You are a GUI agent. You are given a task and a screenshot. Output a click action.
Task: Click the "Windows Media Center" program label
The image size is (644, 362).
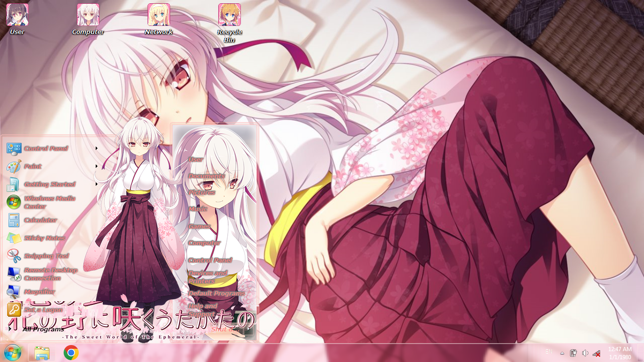click(50, 202)
